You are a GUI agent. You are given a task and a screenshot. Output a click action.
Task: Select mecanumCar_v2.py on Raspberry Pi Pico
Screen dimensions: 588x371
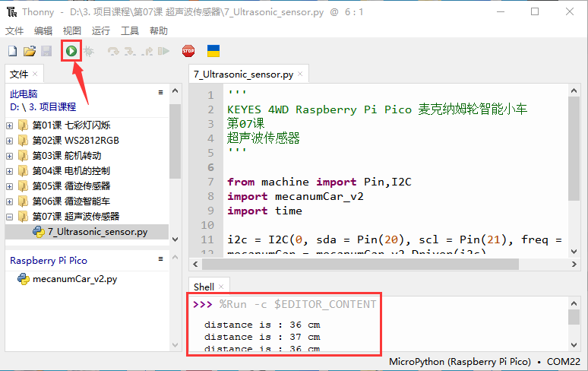[x=75, y=279]
